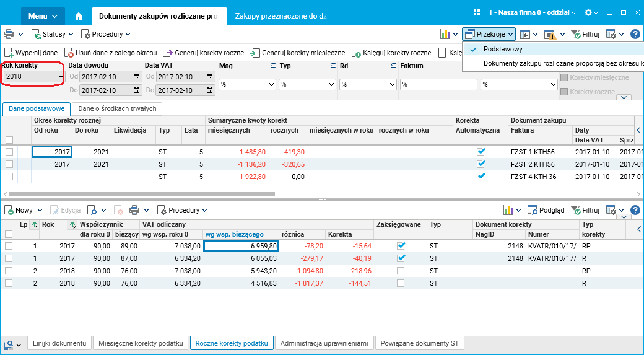
Task: Switch to Administracja uprawnieniami tab
Action: click(324, 343)
